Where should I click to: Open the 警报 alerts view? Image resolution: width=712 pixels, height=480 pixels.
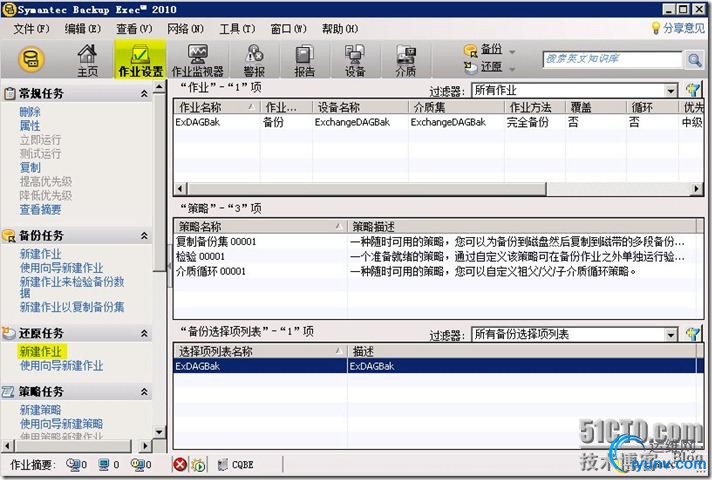point(254,59)
